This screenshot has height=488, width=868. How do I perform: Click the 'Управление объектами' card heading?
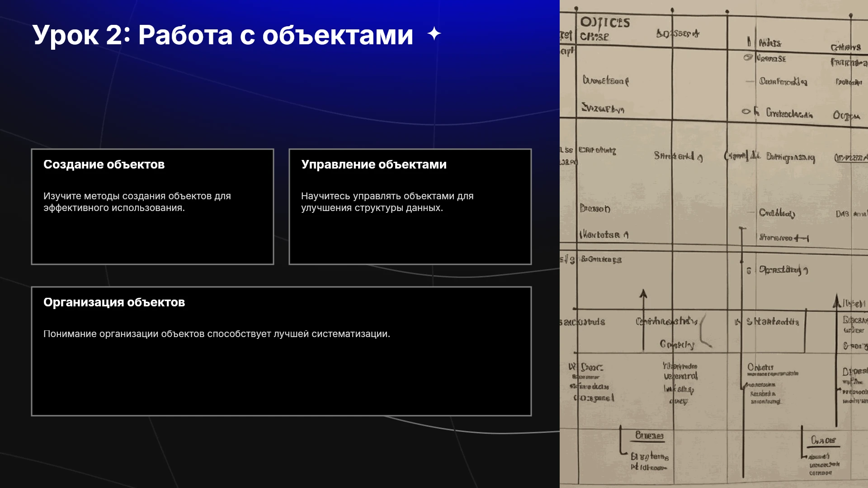point(374,164)
